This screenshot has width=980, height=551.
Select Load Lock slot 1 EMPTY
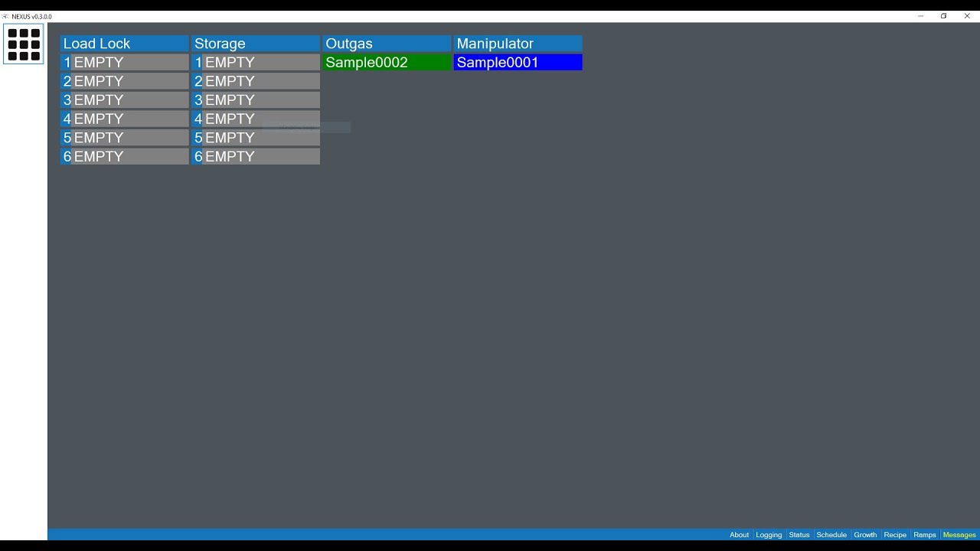(x=125, y=62)
